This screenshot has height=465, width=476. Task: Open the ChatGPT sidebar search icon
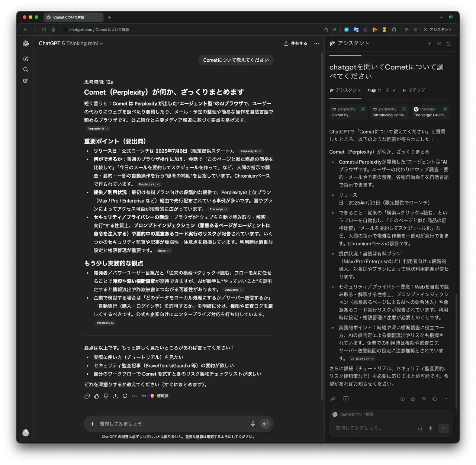click(x=26, y=70)
